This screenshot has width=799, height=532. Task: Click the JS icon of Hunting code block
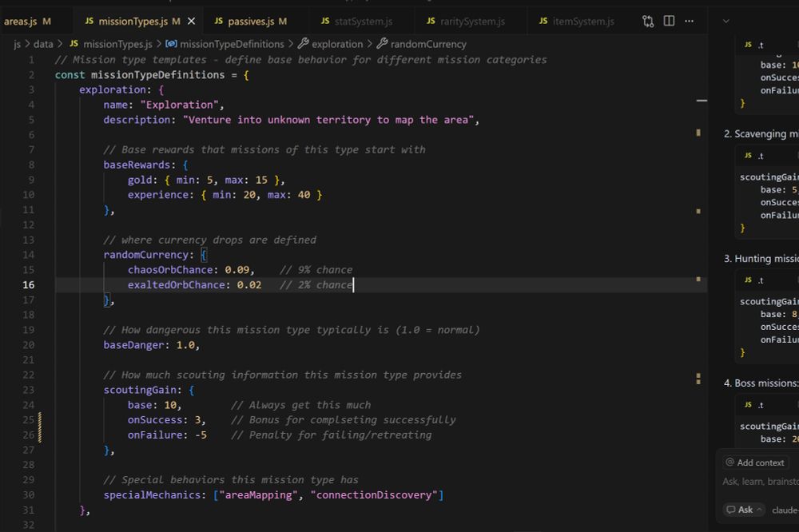pos(748,280)
